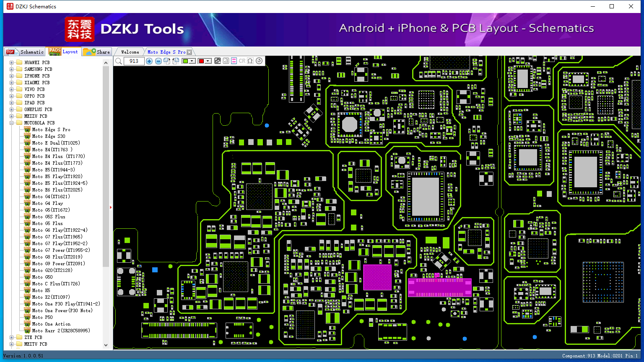Toggle the CR display option
The image size is (644, 362).
tap(242, 61)
